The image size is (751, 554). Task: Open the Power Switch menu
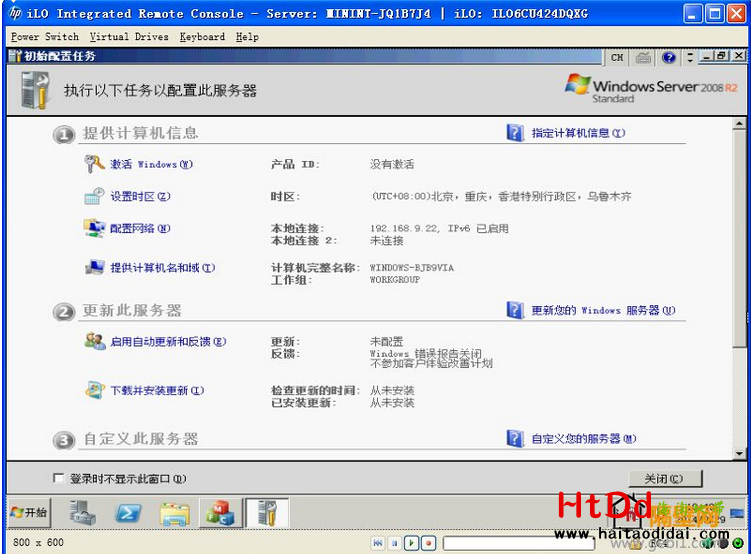click(45, 37)
